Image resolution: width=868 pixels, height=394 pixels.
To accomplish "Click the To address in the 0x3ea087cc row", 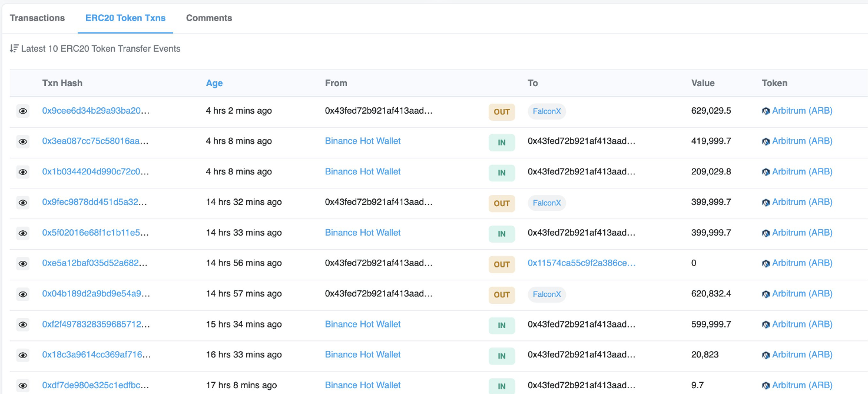I will [582, 141].
